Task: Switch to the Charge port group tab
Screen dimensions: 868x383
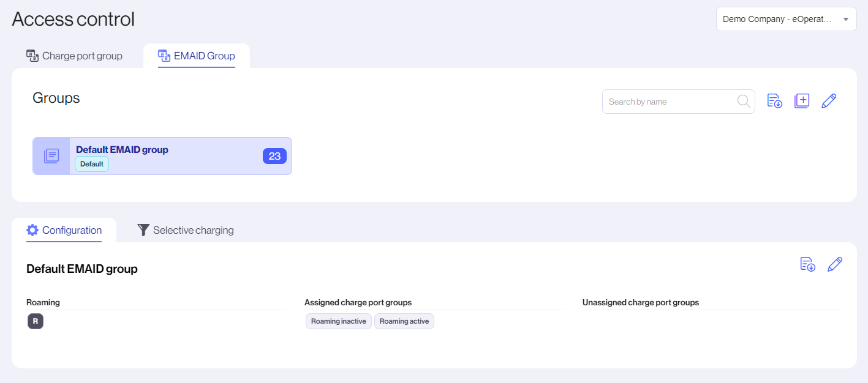Action: click(x=74, y=56)
